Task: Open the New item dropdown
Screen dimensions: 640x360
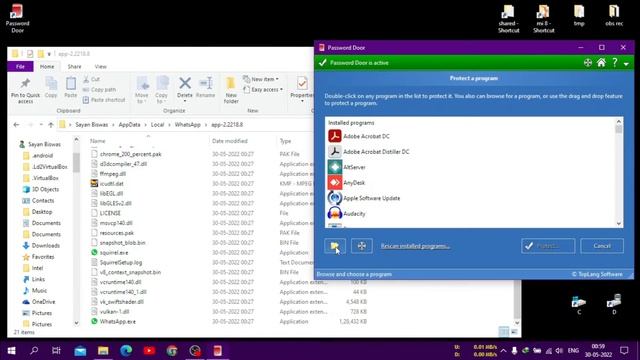Action: [261, 79]
